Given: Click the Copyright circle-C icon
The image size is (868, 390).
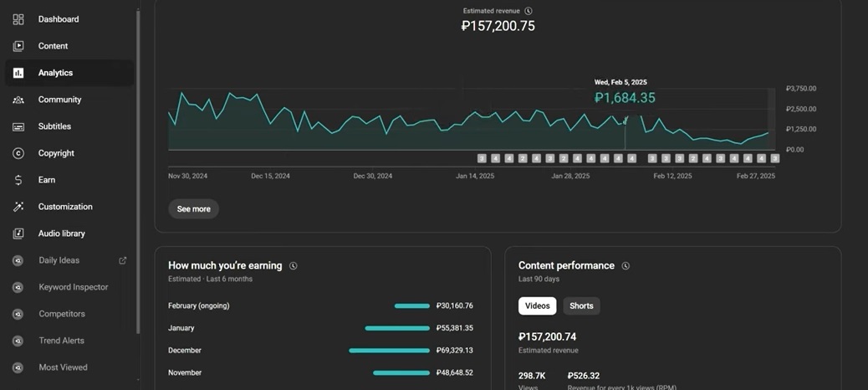Looking at the screenshot, I should 18,153.
